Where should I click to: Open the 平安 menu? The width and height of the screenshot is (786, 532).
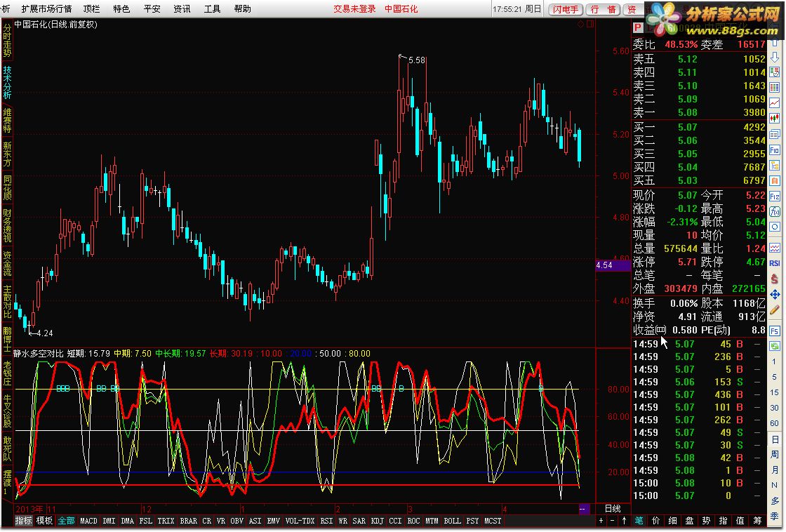click(152, 9)
